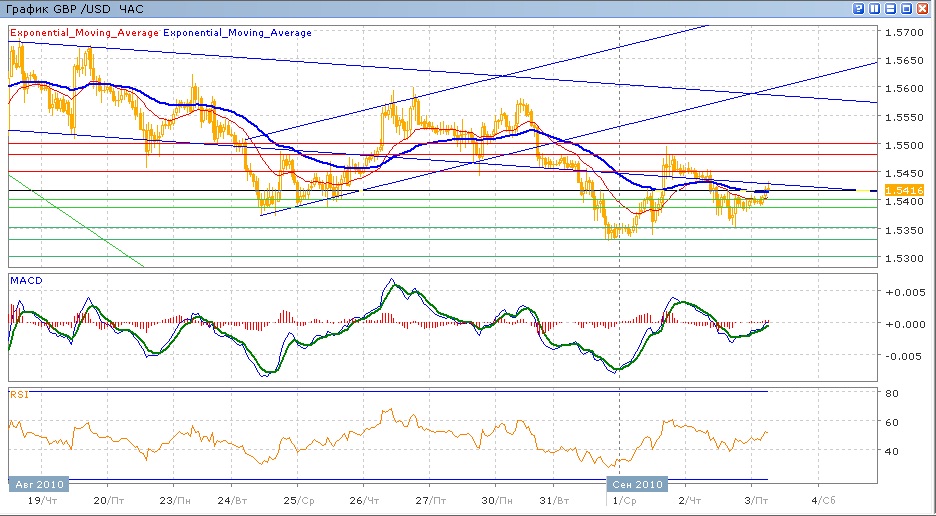Close the GBP/USD chart window

pyautogui.click(x=923, y=8)
